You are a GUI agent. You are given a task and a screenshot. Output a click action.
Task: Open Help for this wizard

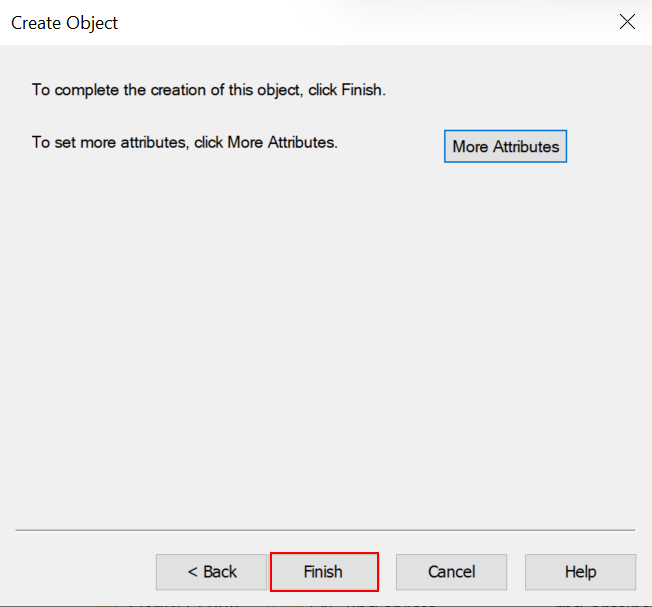click(580, 572)
